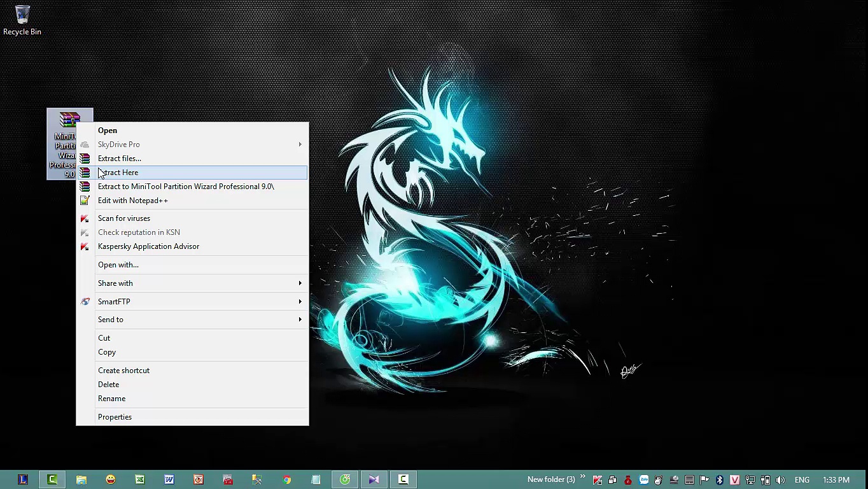Click the volume speaker tray icon
868x489 pixels.
point(781,480)
